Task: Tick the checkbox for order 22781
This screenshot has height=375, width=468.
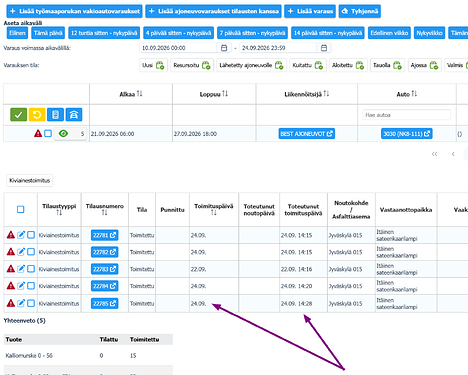Action: tap(31, 235)
